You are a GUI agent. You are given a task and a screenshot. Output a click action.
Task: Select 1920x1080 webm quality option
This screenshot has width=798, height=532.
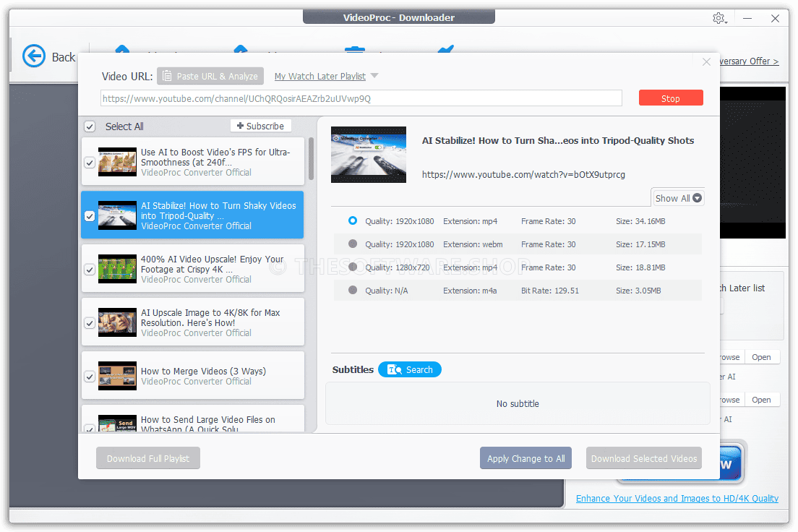click(x=353, y=244)
